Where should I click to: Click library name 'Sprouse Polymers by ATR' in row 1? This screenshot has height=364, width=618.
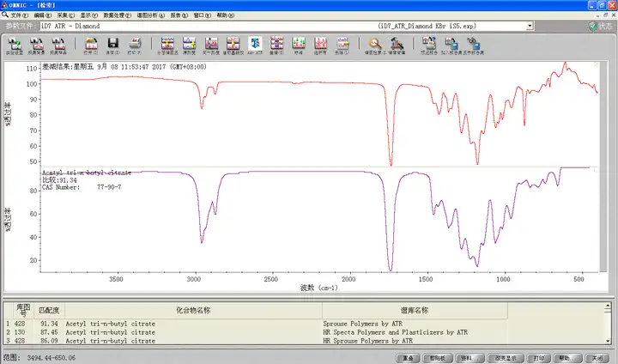click(x=362, y=324)
